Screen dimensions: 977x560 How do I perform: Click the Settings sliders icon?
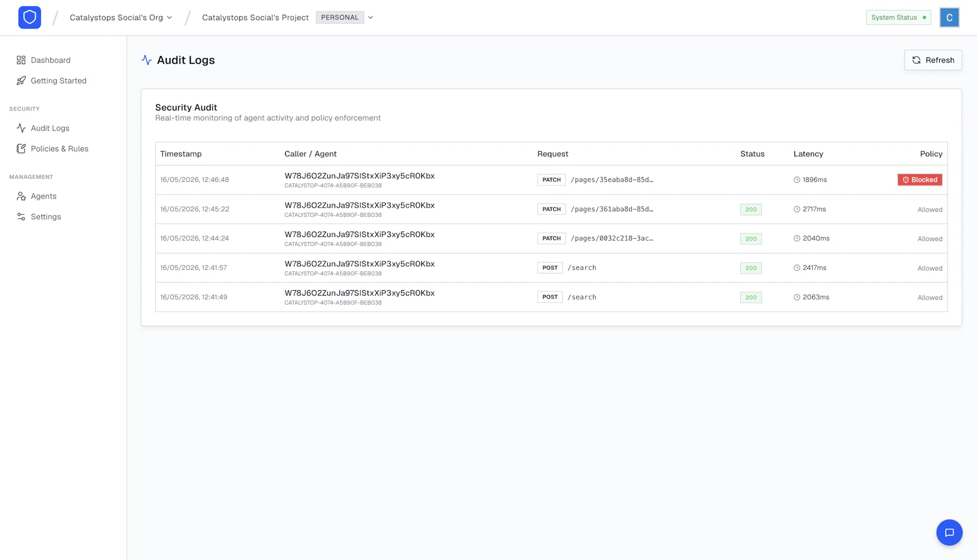pyautogui.click(x=21, y=217)
